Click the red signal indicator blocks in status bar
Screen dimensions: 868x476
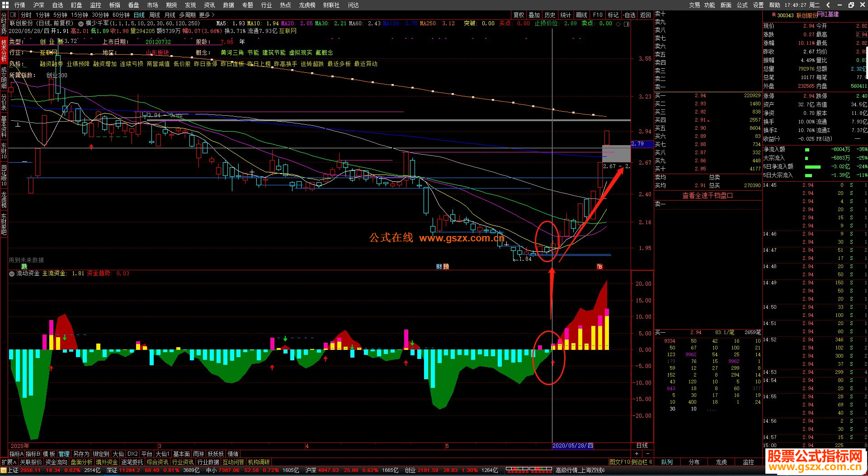point(529,470)
